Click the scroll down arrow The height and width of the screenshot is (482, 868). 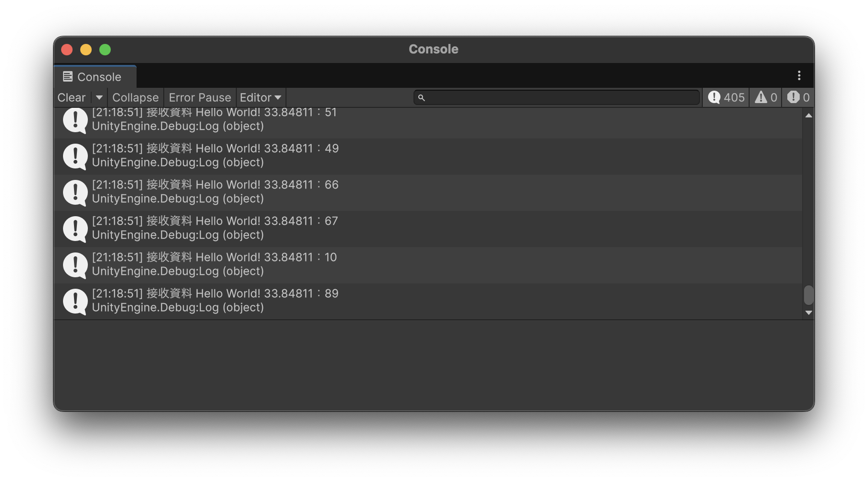(808, 313)
